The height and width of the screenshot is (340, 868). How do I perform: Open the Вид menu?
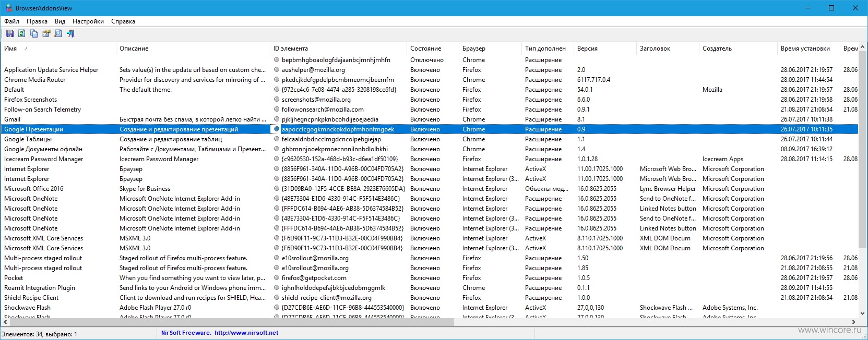click(x=60, y=21)
